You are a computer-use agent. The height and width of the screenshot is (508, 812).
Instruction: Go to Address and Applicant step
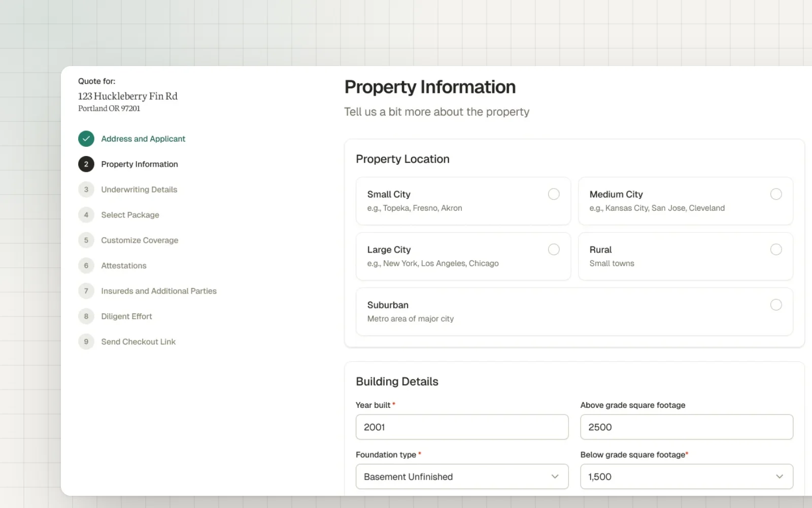[x=143, y=139]
